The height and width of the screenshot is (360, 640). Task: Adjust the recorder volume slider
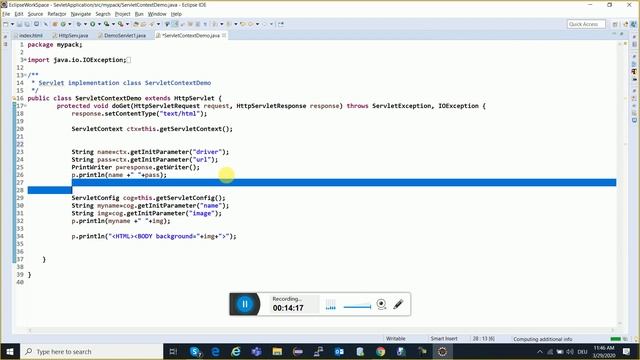[x=357, y=307]
